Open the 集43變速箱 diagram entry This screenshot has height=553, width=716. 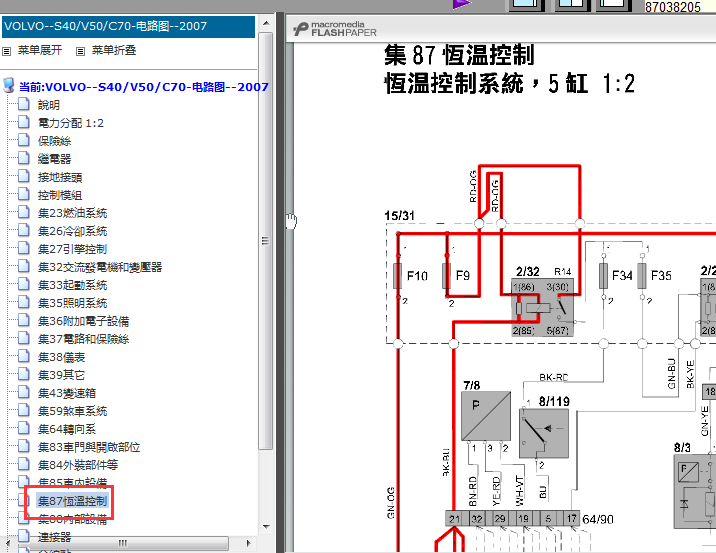tap(67, 393)
